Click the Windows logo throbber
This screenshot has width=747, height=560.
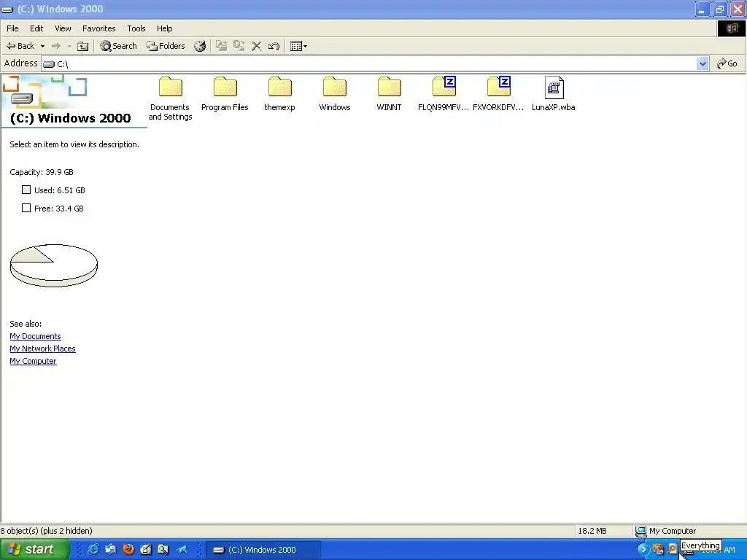point(732,28)
